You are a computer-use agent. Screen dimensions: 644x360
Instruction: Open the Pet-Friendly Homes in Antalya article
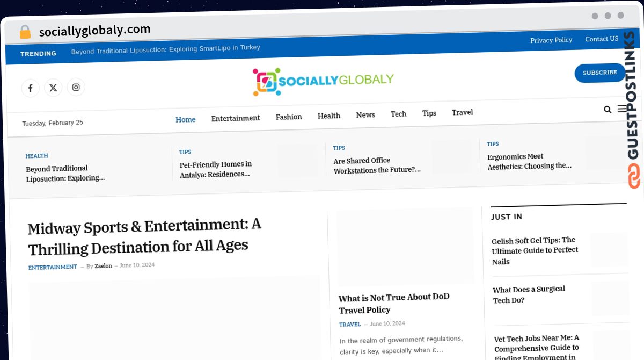tap(216, 169)
